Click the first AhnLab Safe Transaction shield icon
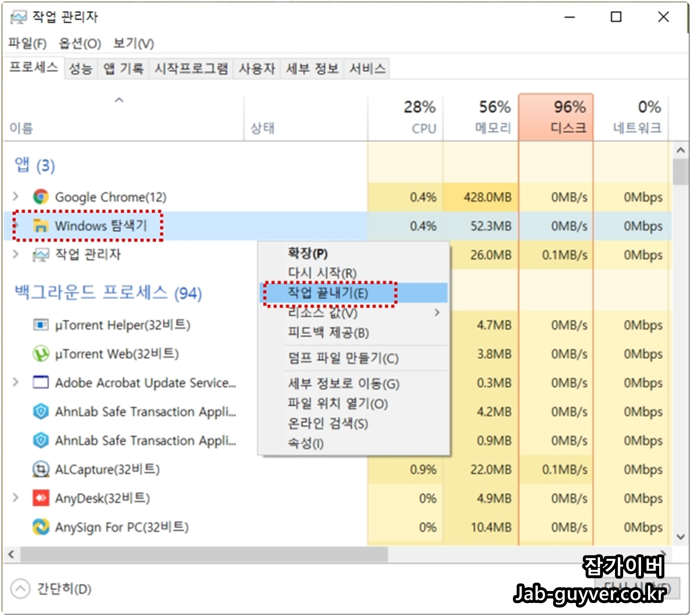The width and height of the screenshot is (691, 616). click(41, 411)
